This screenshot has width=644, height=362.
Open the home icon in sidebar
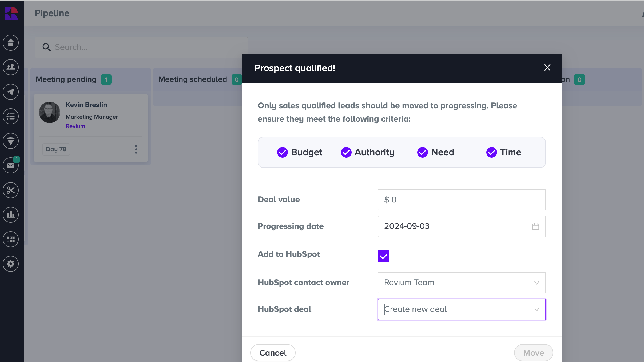tap(11, 43)
